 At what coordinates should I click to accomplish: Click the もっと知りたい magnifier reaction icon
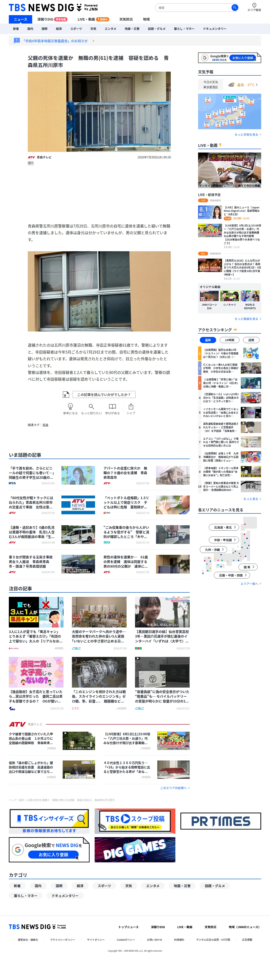pos(91,406)
